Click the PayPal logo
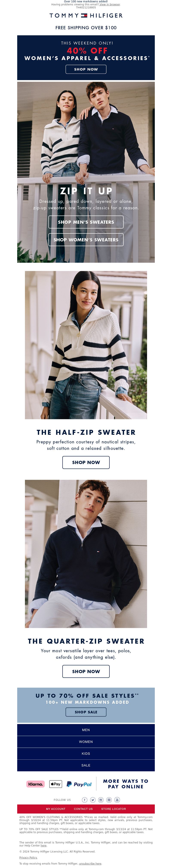 pos(79,784)
